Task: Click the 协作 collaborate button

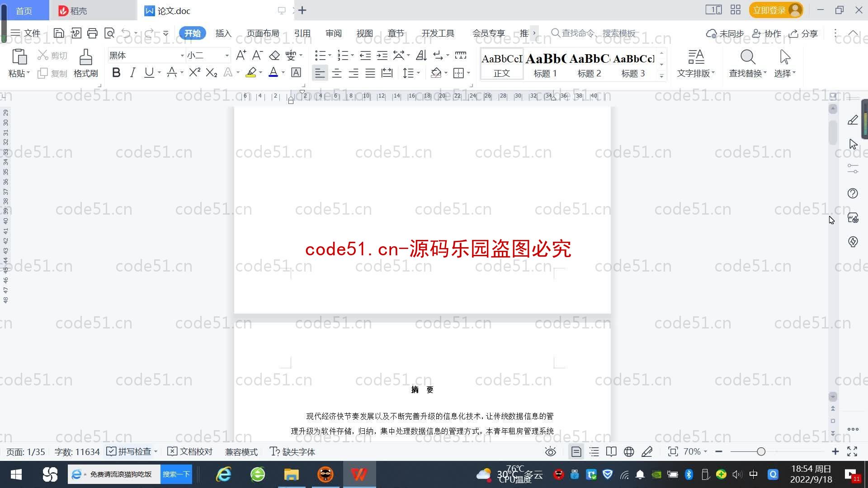Action: [x=767, y=33]
